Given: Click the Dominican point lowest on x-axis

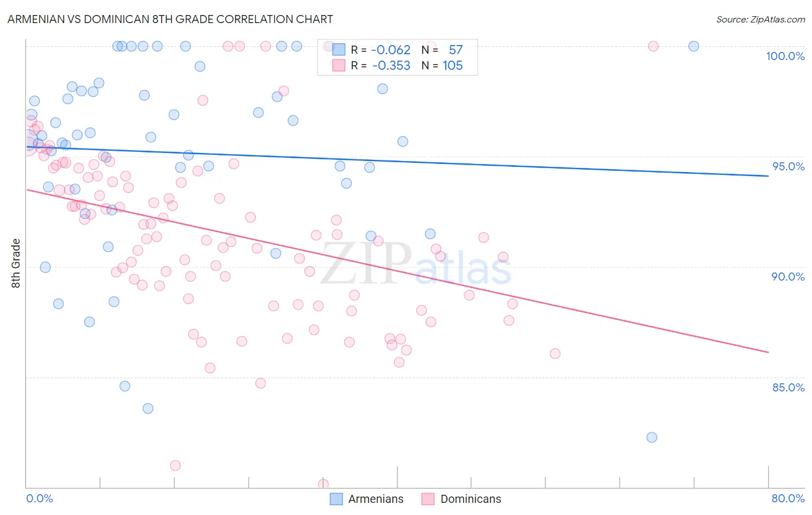Looking at the screenshot, I should pos(323,484).
